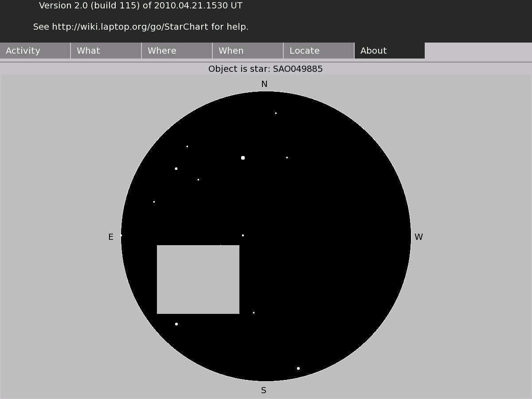The image size is (532, 399).
Task: Click the N compass label
Action: pos(264,84)
